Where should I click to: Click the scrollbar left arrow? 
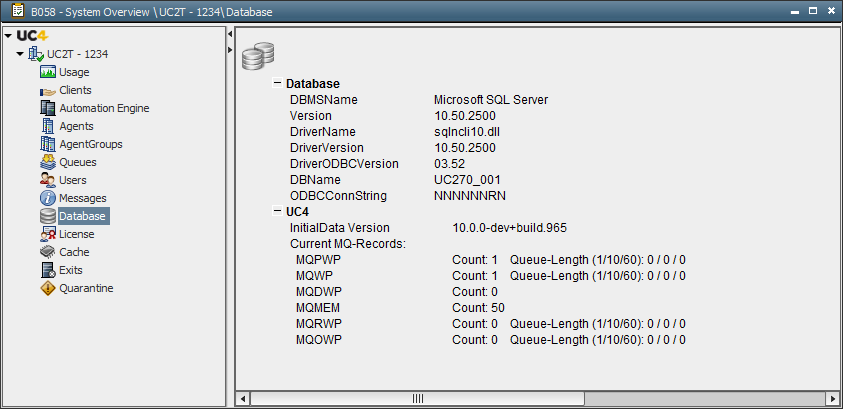pyautogui.click(x=243, y=399)
